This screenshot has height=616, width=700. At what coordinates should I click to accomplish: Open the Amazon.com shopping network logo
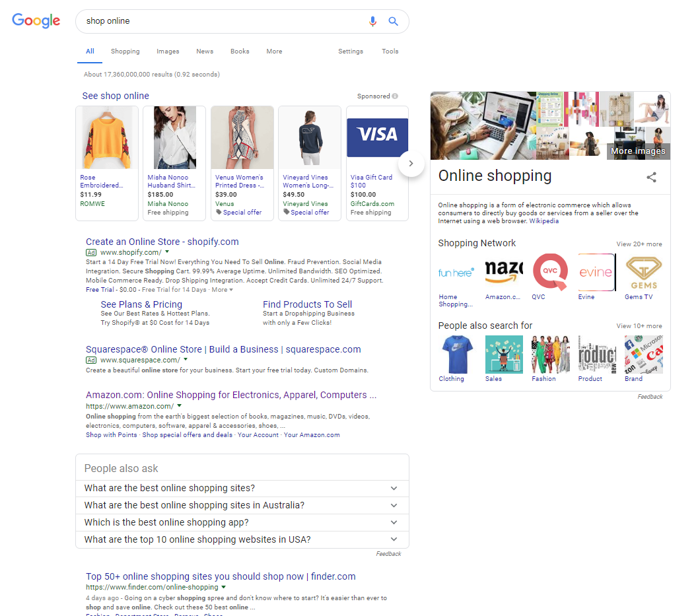[504, 272]
